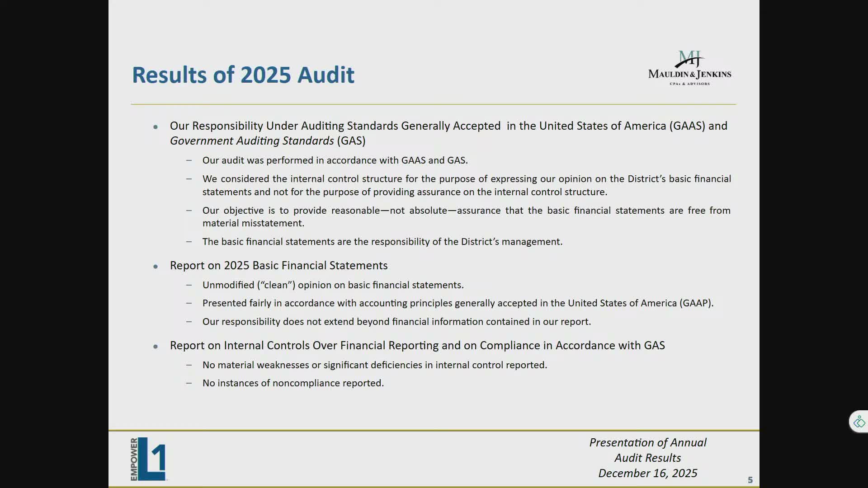Click the Report on Internal Controls heading
Screen dimensions: 868x488
417,346
